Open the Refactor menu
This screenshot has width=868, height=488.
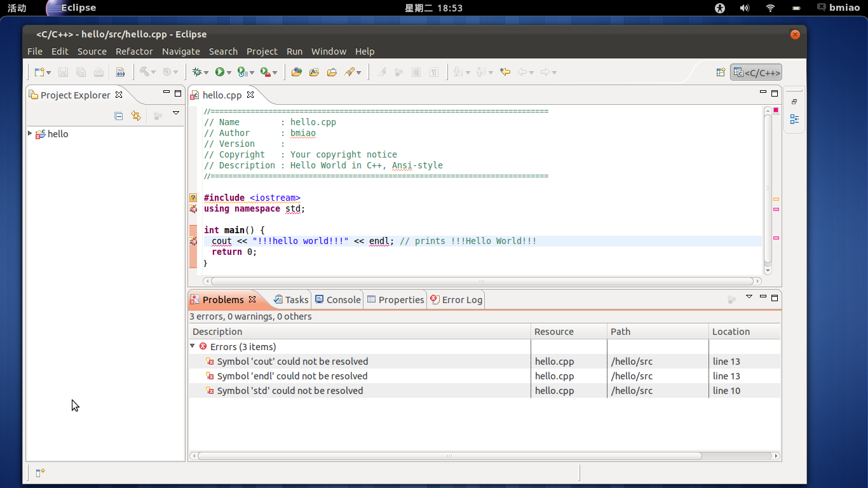134,51
